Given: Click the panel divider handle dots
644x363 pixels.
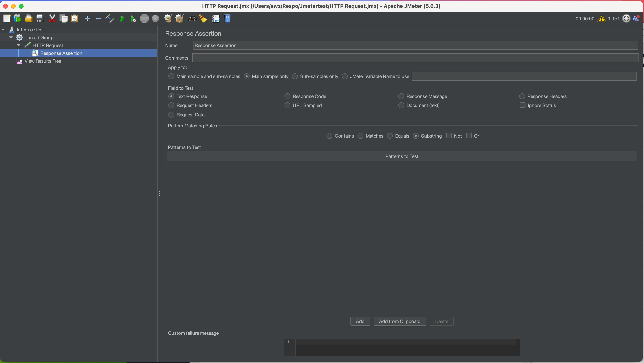Looking at the screenshot, I should (x=159, y=193).
